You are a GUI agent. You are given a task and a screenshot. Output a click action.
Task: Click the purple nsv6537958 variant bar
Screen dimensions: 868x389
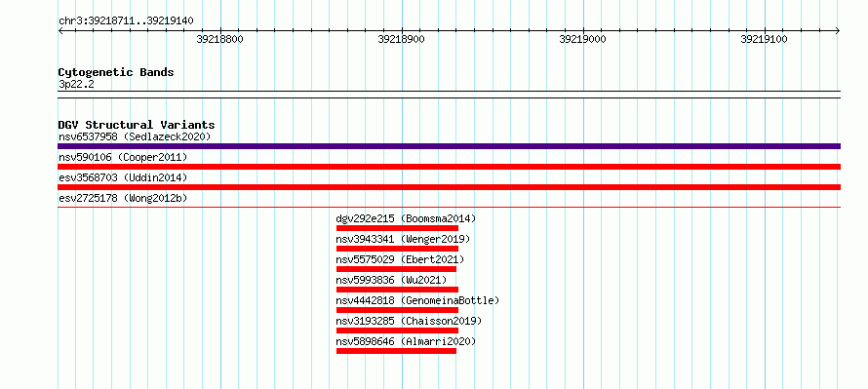coord(449,146)
